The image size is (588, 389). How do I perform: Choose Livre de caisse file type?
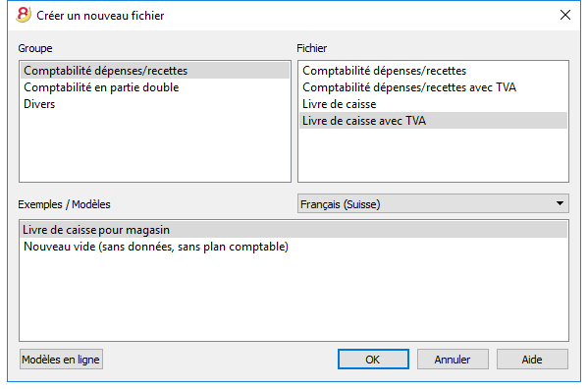(433, 104)
